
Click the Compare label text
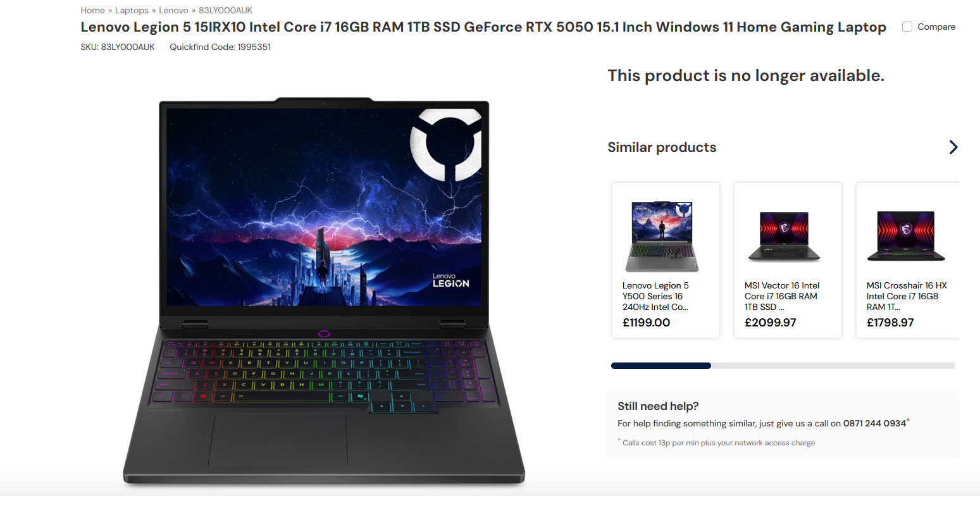tap(936, 27)
